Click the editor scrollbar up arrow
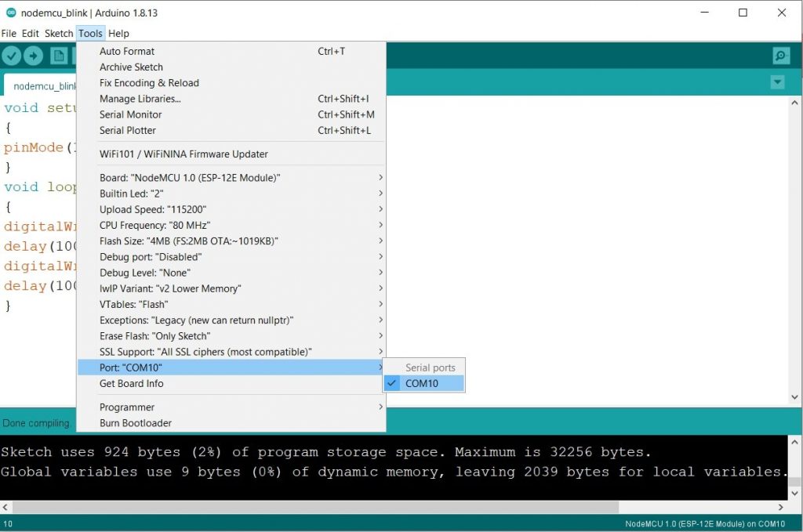The height and width of the screenshot is (532, 803). tap(794, 103)
